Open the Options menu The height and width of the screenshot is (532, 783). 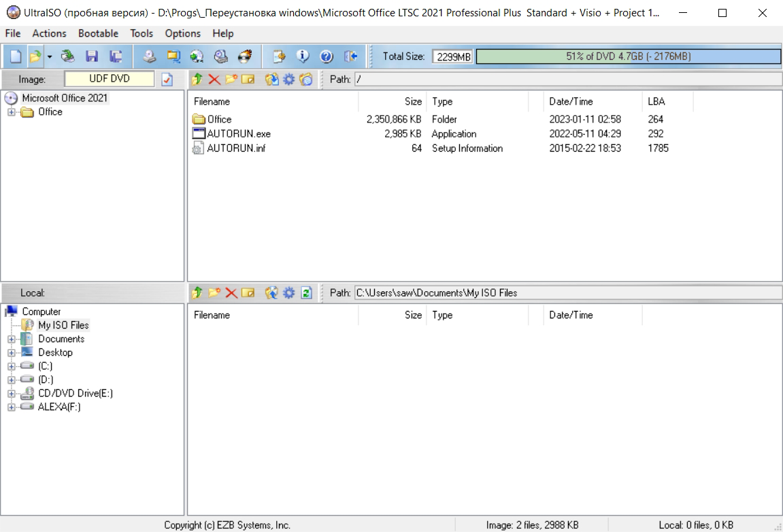(183, 33)
